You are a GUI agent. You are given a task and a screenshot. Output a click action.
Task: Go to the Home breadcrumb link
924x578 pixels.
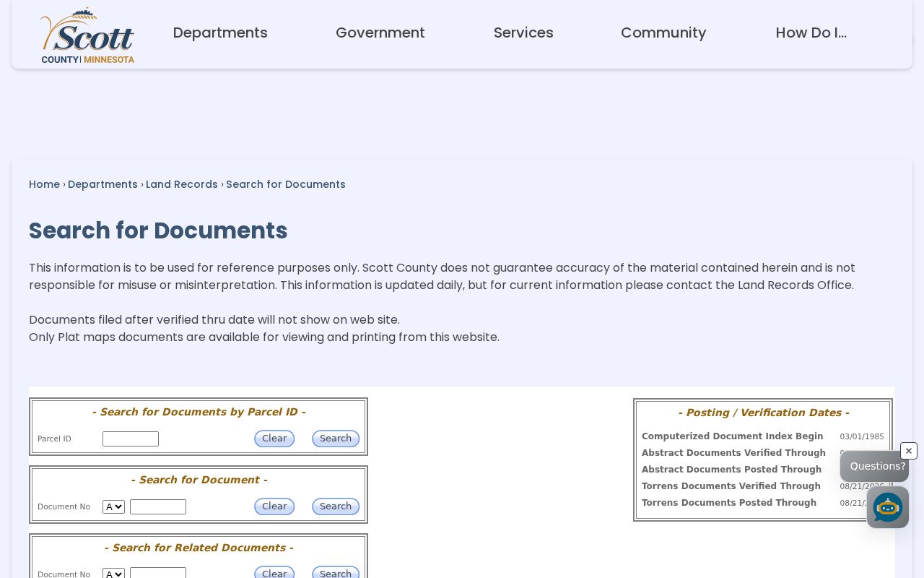[44, 184]
